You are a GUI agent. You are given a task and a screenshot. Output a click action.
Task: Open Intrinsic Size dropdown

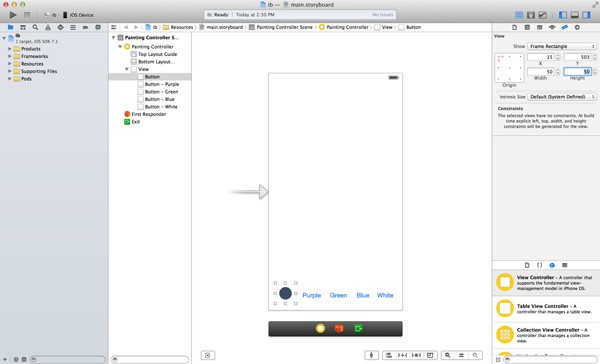[562, 97]
